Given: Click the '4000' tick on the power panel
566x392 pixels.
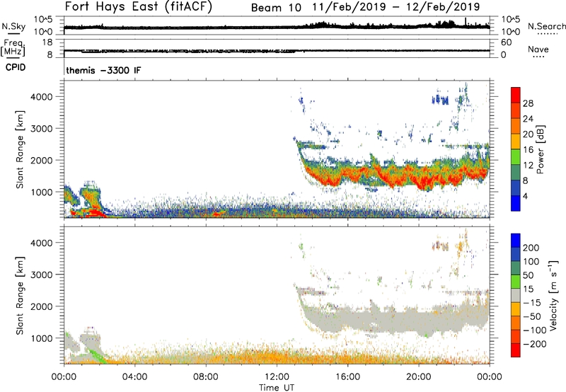Looking at the screenshot, I should tap(41, 97).
